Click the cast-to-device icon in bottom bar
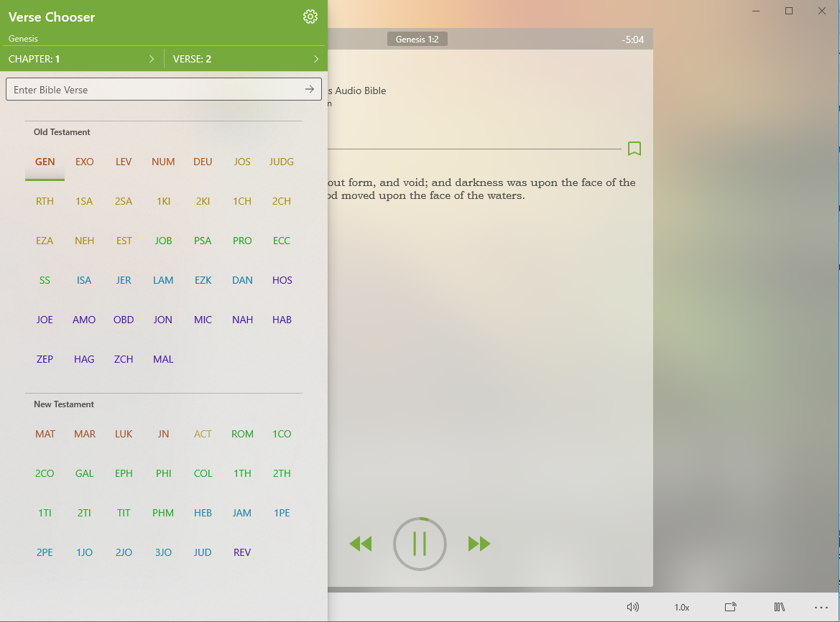This screenshot has height=622, width=840. [x=730, y=607]
